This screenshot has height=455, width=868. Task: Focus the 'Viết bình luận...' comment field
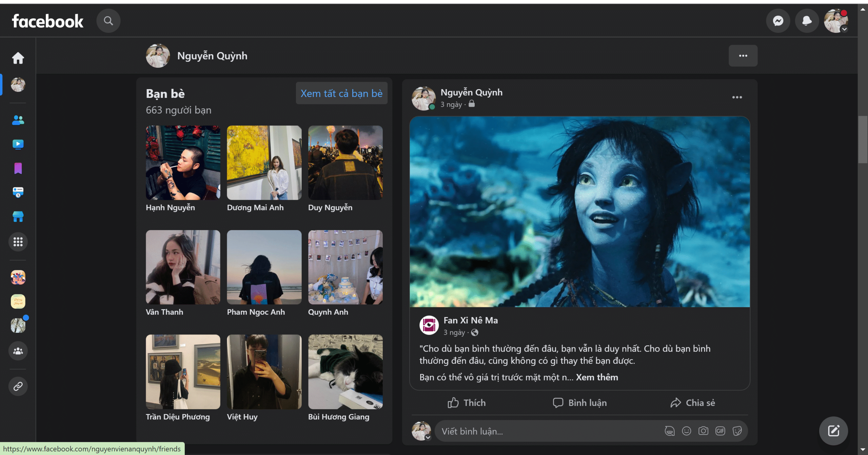[591, 431]
